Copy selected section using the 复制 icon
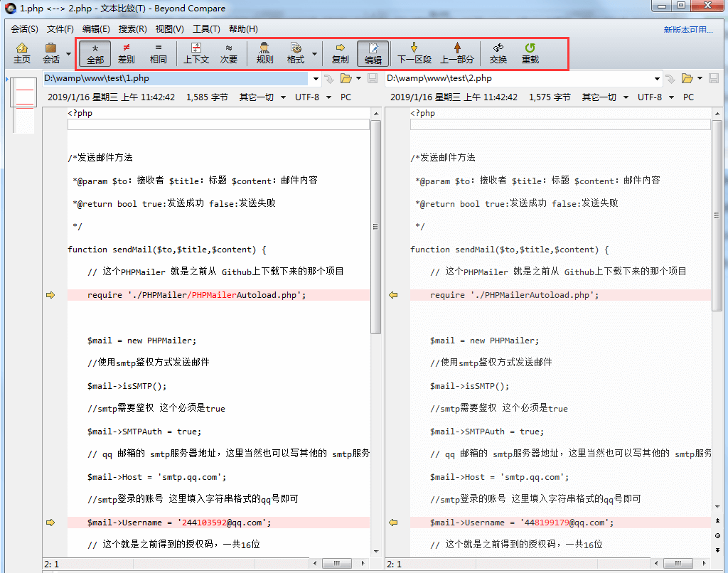 [340, 53]
